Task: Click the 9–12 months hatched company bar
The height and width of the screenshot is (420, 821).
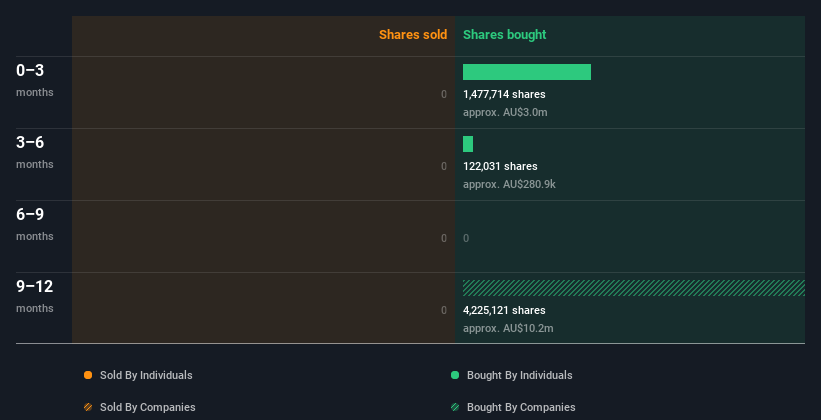Action: (634, 288)
